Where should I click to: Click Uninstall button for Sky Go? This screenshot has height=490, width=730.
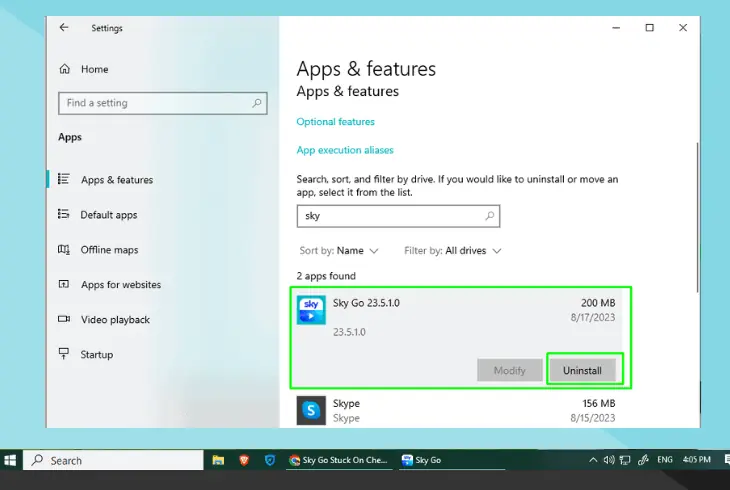(582, 370)
